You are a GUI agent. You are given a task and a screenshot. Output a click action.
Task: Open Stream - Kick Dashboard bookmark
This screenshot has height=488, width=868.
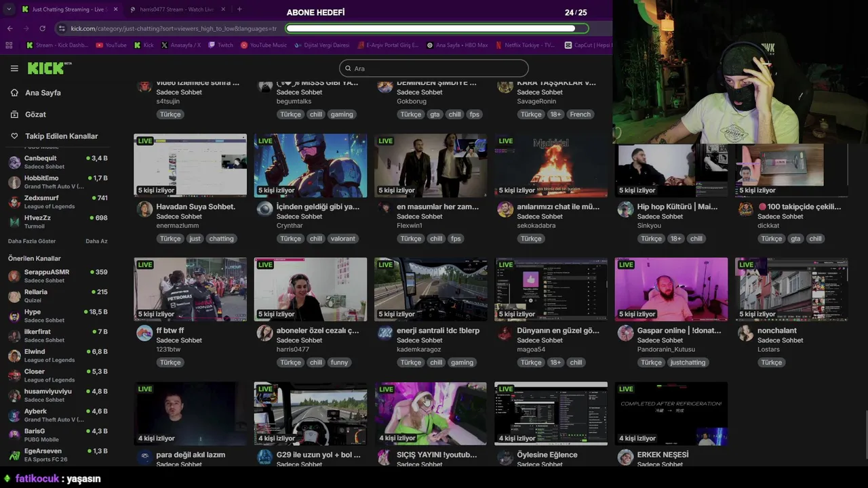(x=58, y=45)
